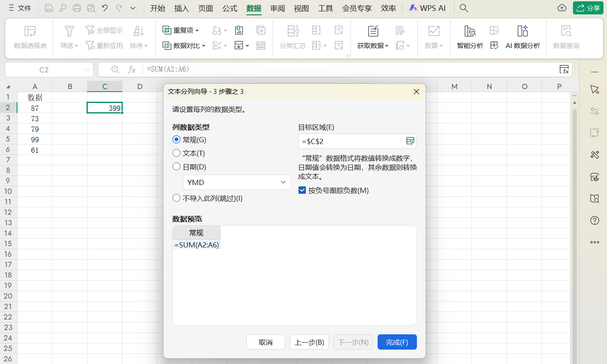Switch to the 公式 ribbon tab
607x364 pixels.
[x=229, y=8]
